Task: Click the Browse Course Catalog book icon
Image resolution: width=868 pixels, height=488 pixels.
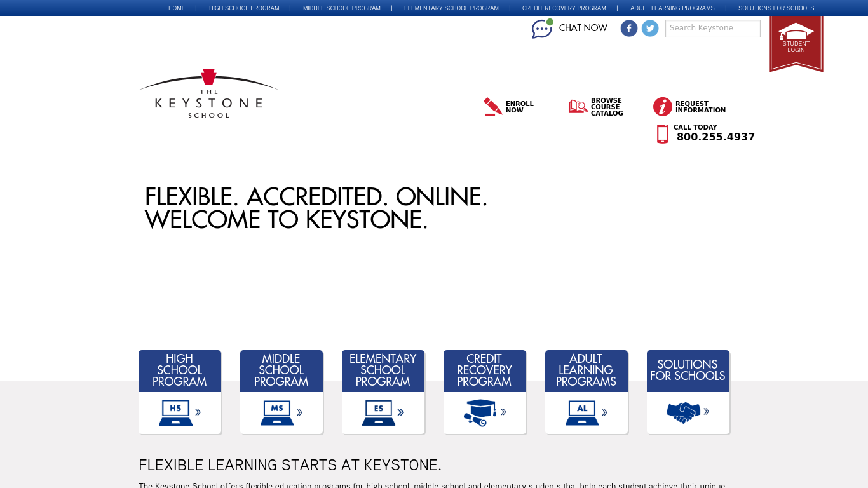Action: [x=578, y=107]
